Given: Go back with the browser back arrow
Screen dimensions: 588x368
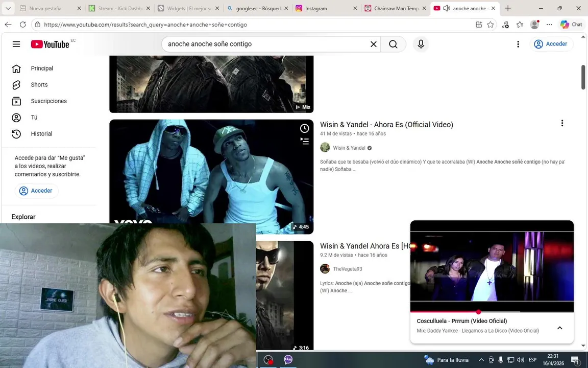Looking at the screenshot, I should [x=8, y=25].
